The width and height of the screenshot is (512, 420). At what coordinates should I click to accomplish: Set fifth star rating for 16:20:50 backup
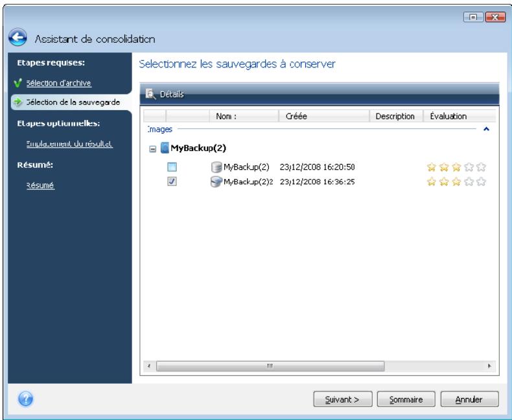point(482,167)
